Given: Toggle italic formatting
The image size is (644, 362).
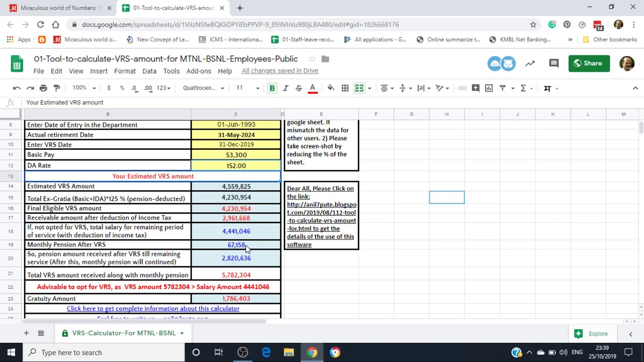Looking at the screenshot, I should click(285, 88).
